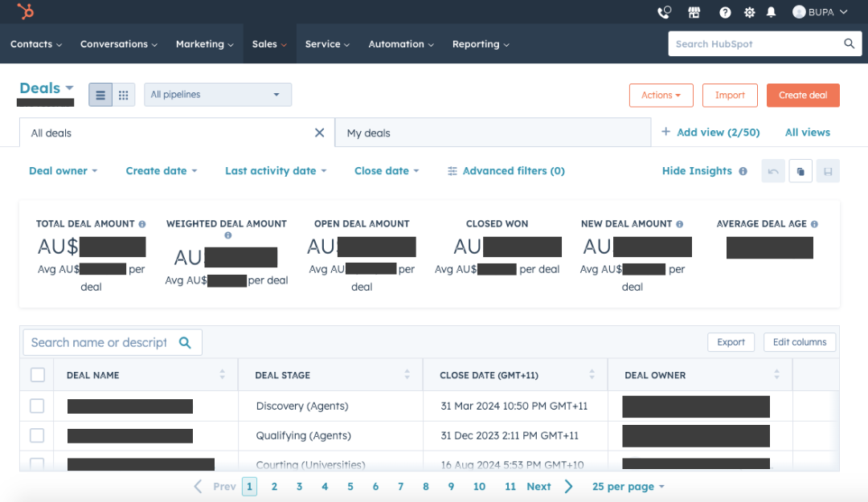Open the All pipelines dropdown

click(217, 94)
